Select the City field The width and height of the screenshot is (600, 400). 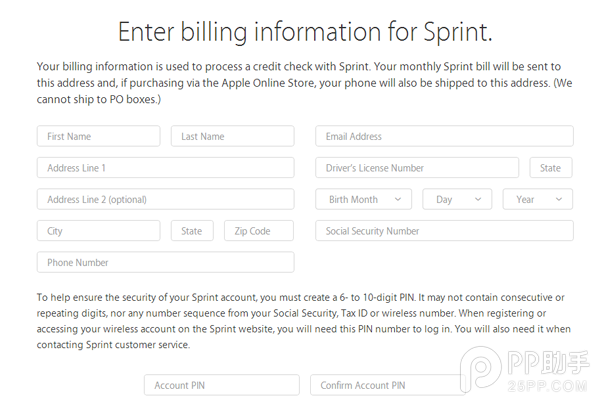click(x=98, y=231)
